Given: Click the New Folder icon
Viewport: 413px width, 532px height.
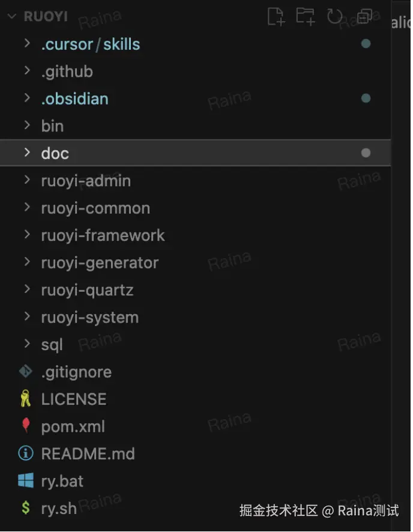Looking at the screenshot, I should (x=306, y=17).
